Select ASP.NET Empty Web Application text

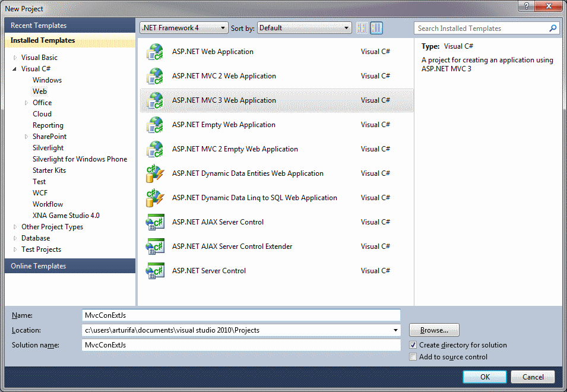223,125
